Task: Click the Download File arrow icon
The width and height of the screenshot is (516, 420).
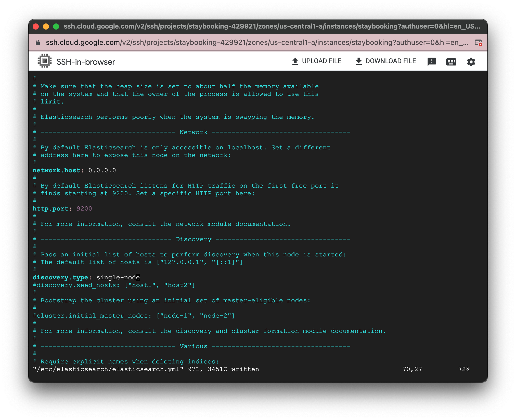Action: click(359, 61)
